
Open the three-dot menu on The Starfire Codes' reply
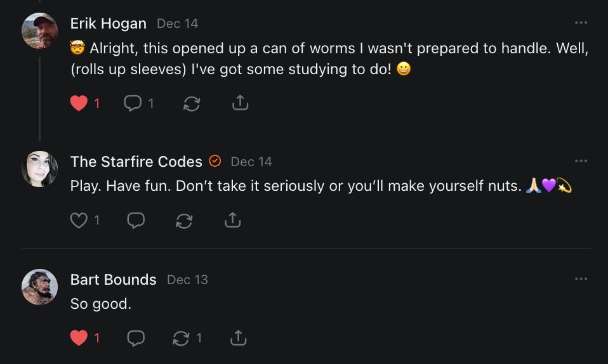pyautogui.click(x=581, y=161)
